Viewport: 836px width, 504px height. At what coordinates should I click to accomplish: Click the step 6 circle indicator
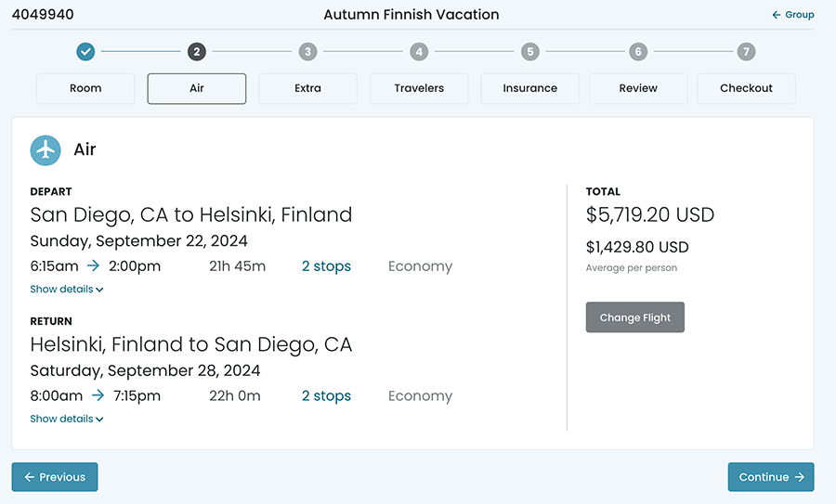point(637,52)
